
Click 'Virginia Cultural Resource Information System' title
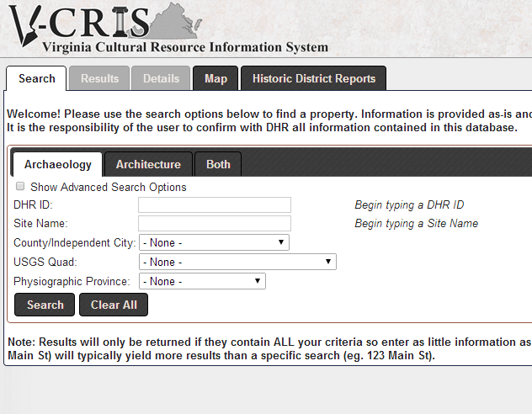pyautogui.click(x=185, y=47)
